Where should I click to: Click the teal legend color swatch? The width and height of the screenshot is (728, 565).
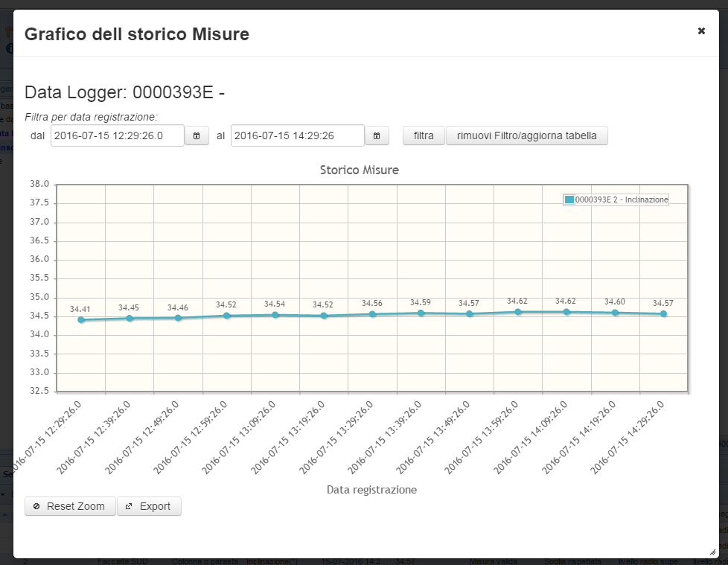(x=569, y=199)
